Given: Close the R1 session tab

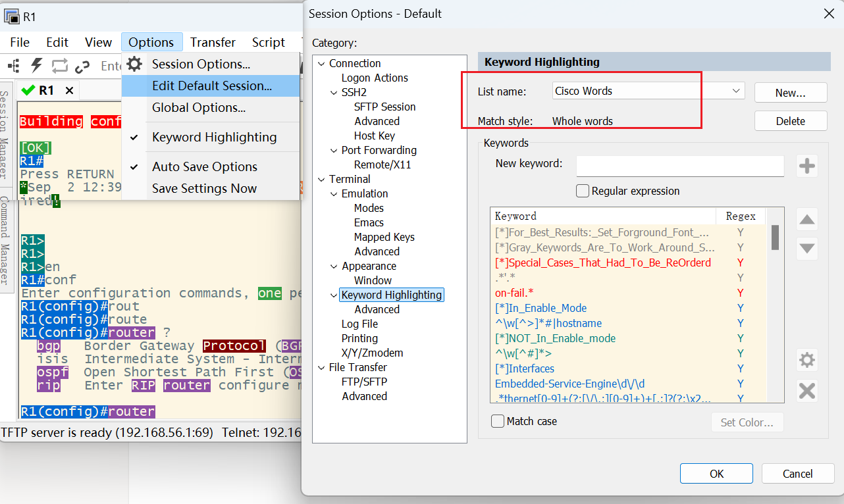Looking at the screenshot, I should coord(69,89).
